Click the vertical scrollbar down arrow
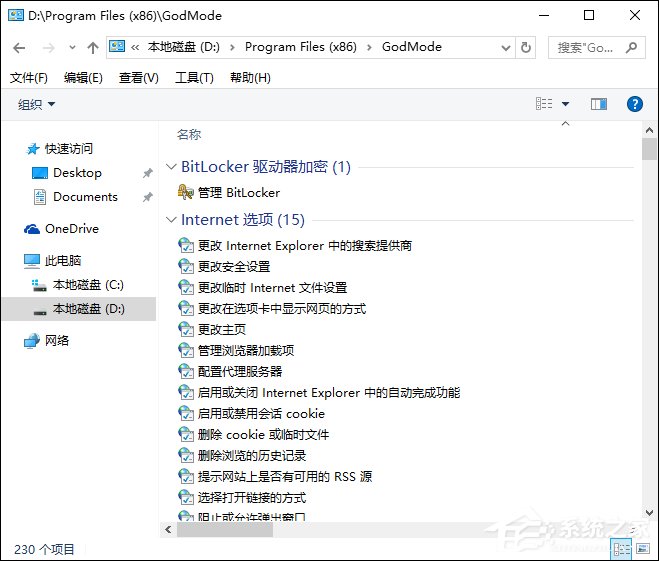659x561 pixels. click(x=649, y=513)
